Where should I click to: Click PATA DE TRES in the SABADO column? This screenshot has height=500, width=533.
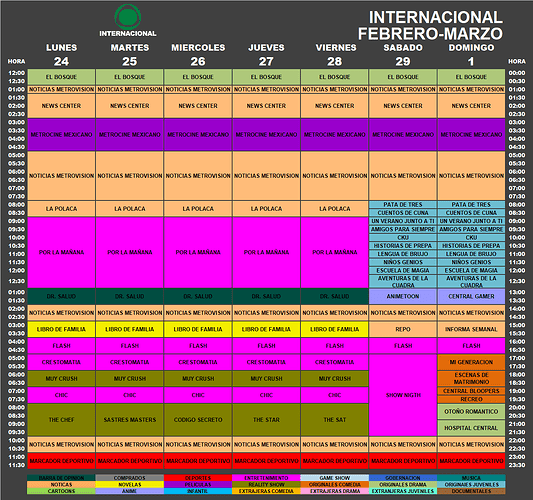coord(403,205)
